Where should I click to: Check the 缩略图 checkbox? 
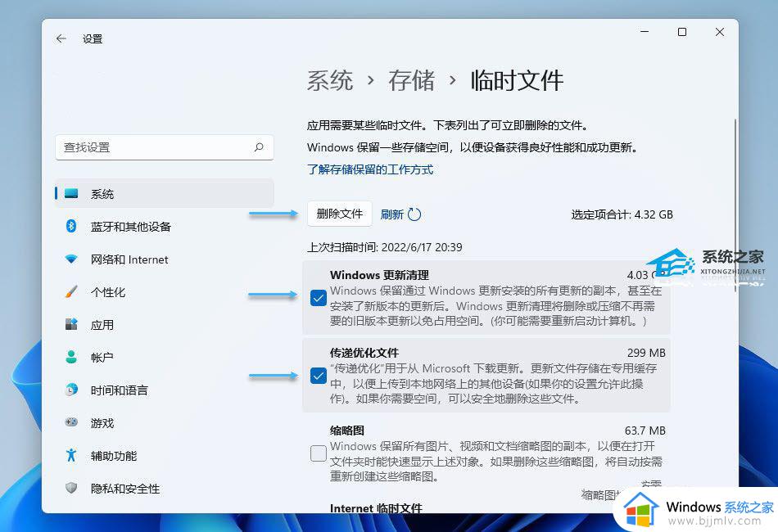click(x=318, y=453)
